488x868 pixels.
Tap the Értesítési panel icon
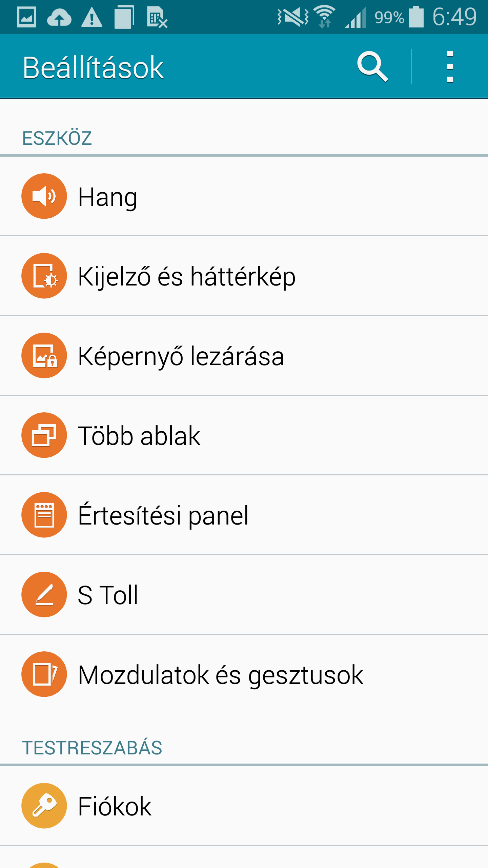pyautogui.click(x=44, y=515)
